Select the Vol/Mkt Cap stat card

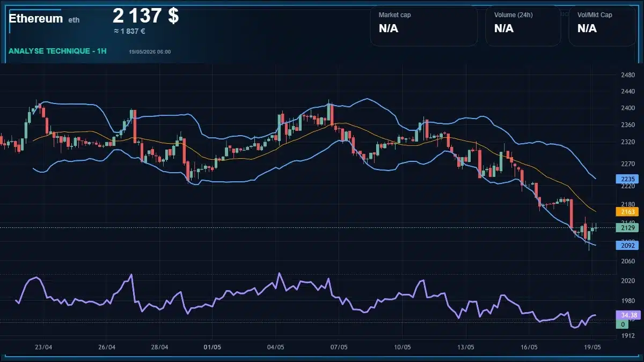[x=602, y=26]
